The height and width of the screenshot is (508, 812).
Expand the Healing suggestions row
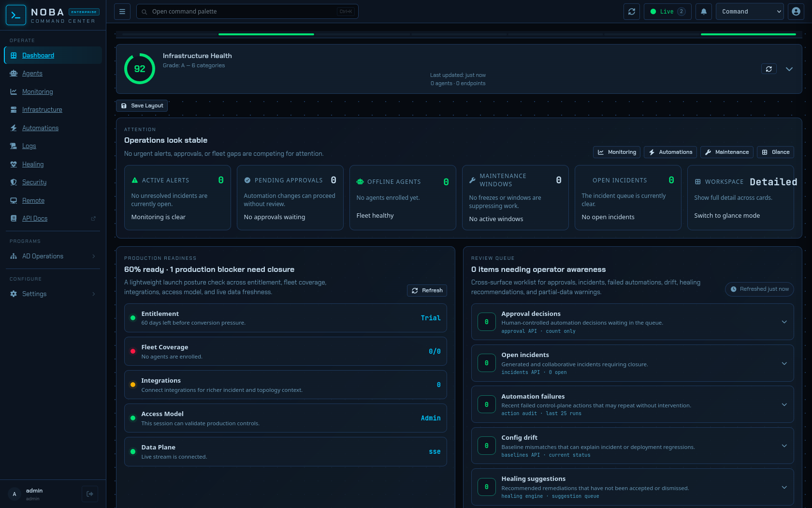click(632, 487)
